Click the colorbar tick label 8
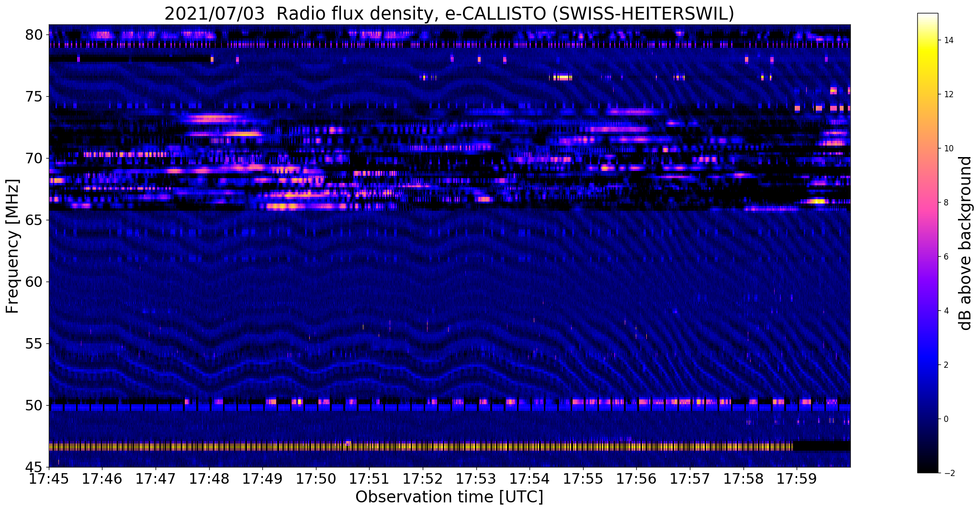Viewport: 980px width, 511px height. pos(946,203)
